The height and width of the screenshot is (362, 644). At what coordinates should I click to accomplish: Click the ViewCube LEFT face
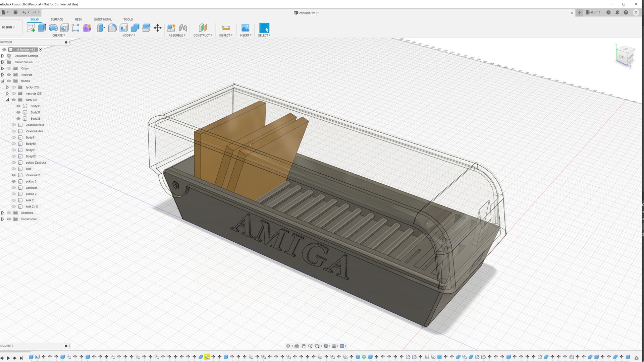(622, 57)
